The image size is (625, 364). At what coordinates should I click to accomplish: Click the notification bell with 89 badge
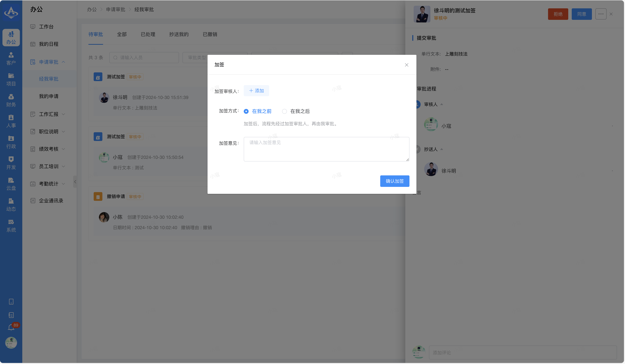click(11, 327)
